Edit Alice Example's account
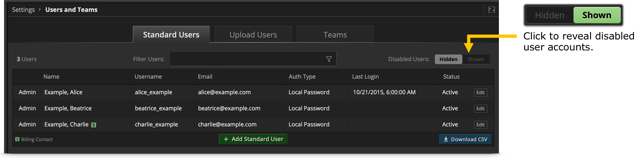 pyautogui.click(x=481, y=93)
